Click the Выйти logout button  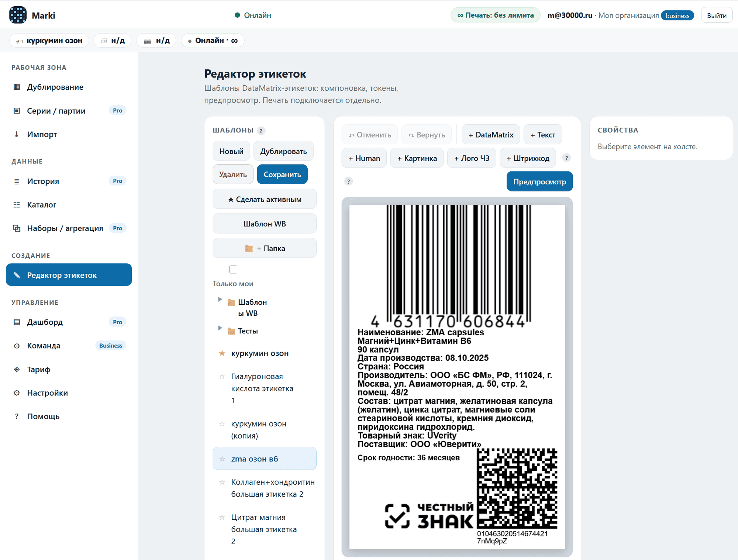717,15
